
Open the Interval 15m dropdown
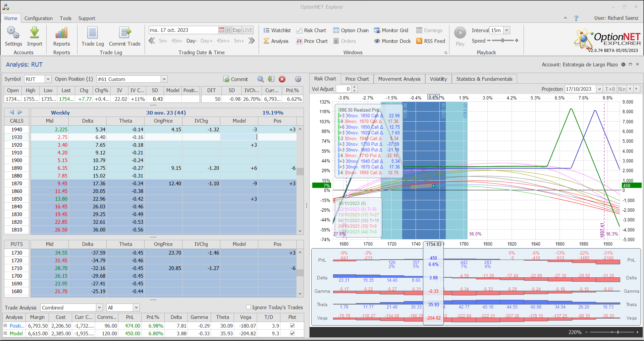point(507,30)
